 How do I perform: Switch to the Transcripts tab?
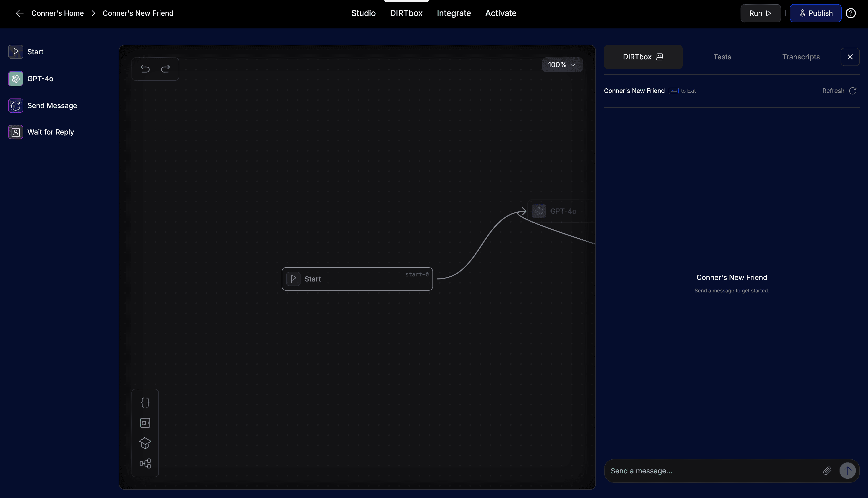[801, 57]
